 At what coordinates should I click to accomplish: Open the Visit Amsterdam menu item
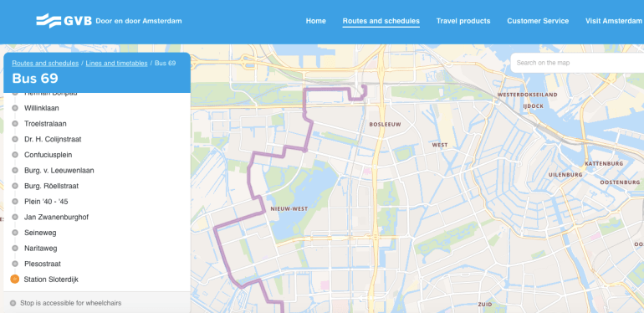[x=613, y=21]
